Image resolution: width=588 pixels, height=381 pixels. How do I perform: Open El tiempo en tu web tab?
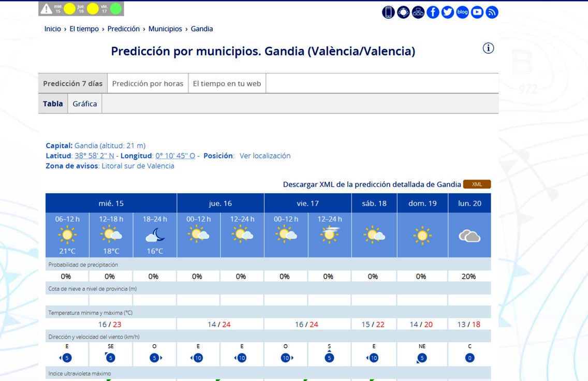pos(227,83)
